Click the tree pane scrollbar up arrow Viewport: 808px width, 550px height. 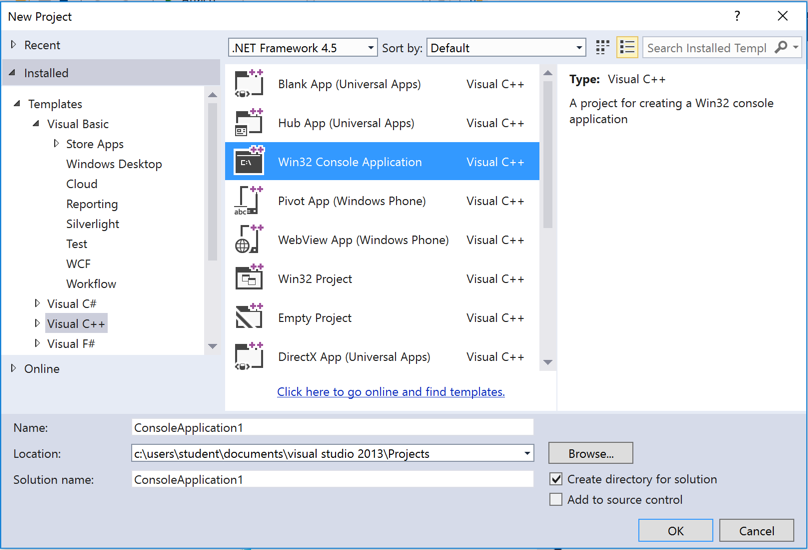point(212,95)
